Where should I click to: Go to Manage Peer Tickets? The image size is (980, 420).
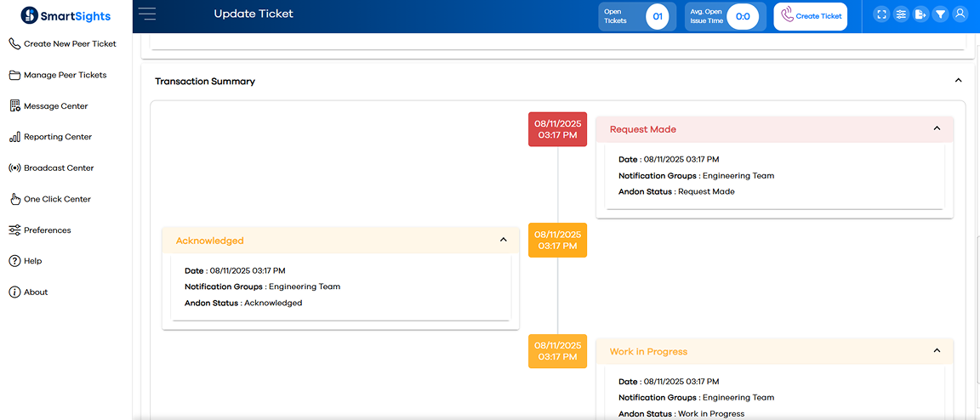click(65, 75)
